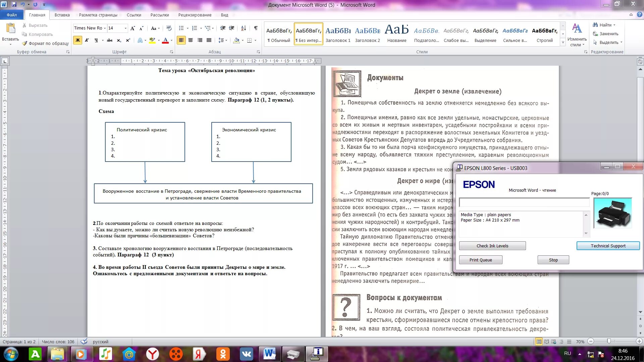The width and height of the screenshot is (644, 362).
Task: Align paragraph text right
Action: [200, 40]
